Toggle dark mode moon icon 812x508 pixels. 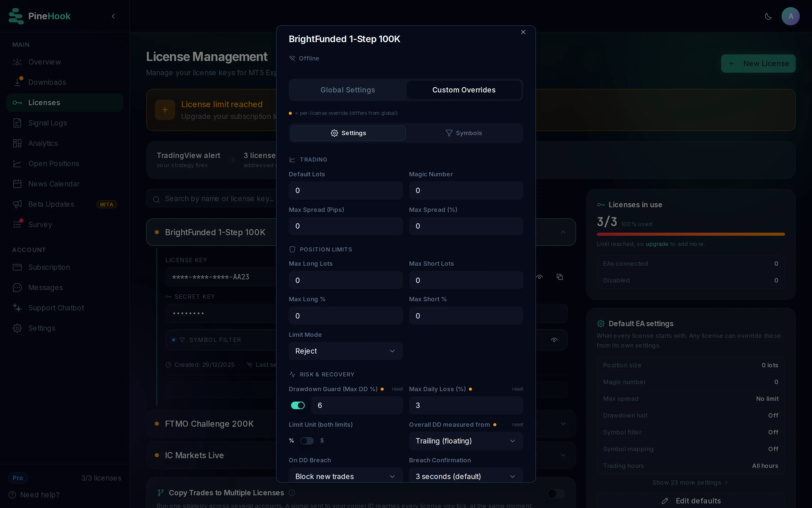(768, 16)
